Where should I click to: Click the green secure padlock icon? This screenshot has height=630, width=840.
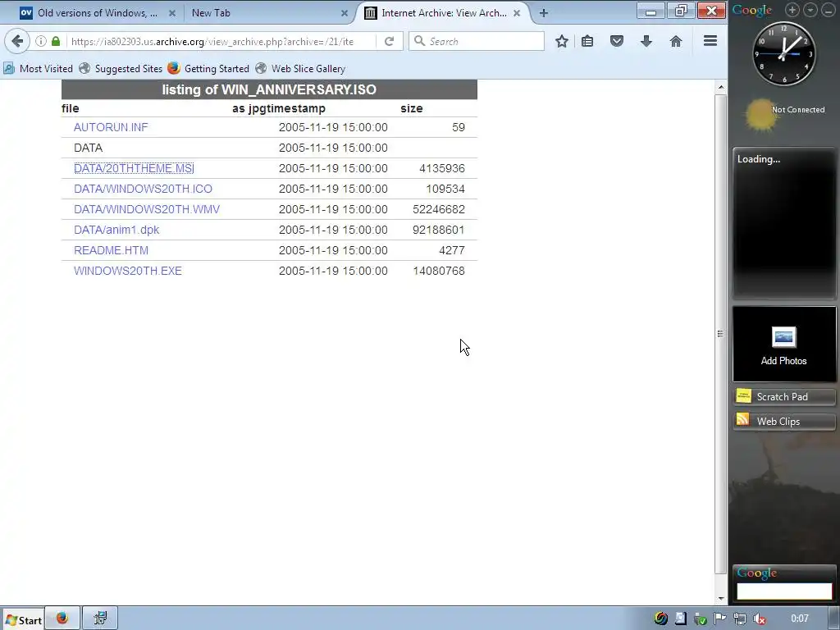click(x=56, y=41)
